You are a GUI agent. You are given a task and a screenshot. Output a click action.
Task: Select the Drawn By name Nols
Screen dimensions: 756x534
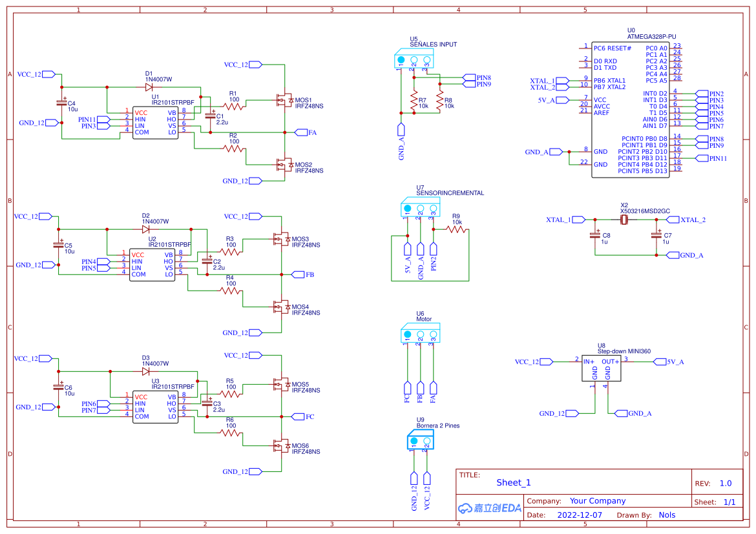pyautogui.click(x=667, y=515)
